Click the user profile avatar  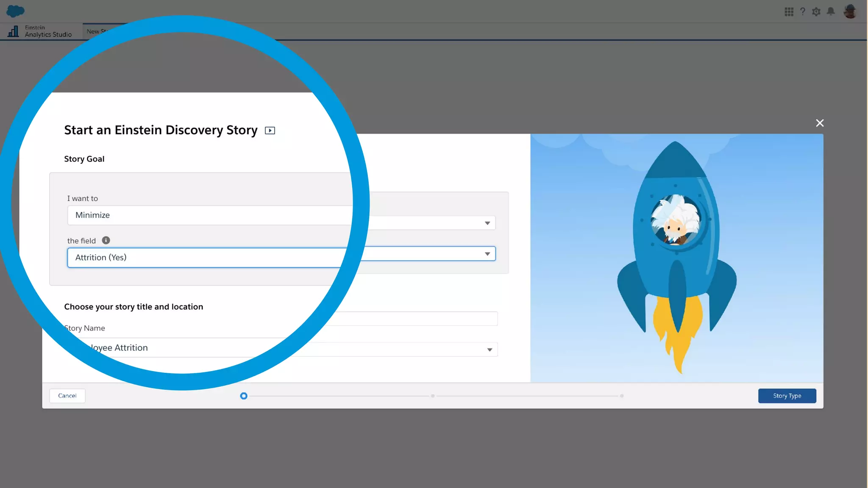850,11
